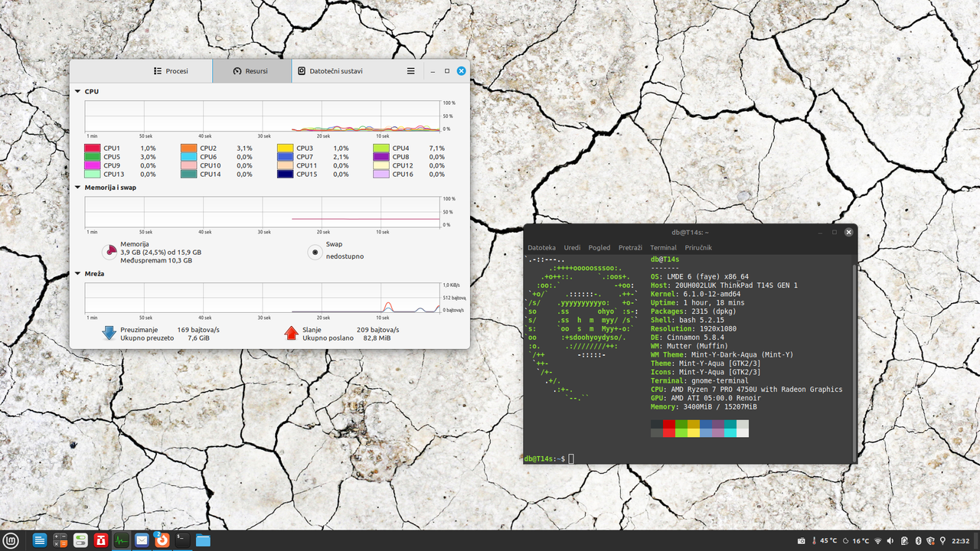
Task: Open the red application icon in the panel
Action: coord(101,540)
